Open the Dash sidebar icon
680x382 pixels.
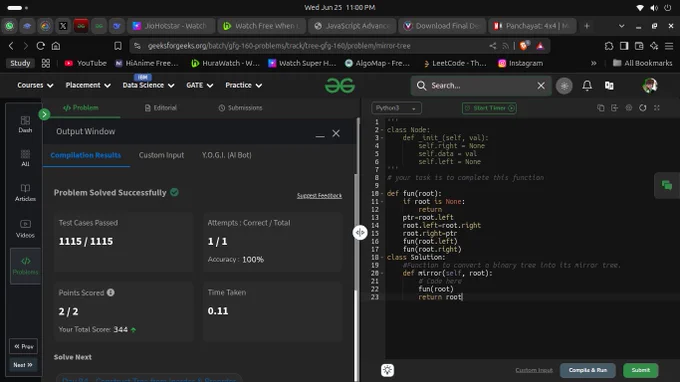click(25, 124)
